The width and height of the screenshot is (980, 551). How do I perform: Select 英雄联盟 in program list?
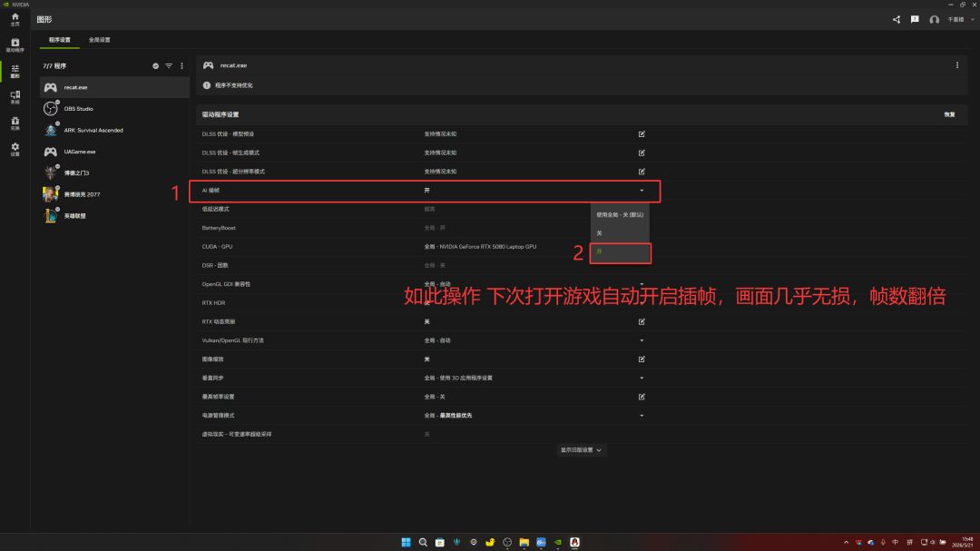point(115,216)
